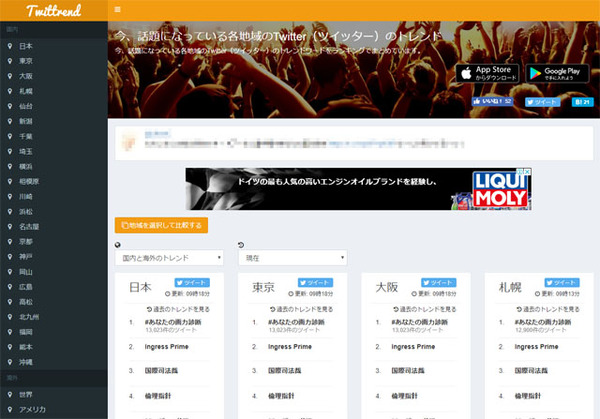
Task: Close the ad with the X icon
Action: pyautogui.click(x=528, y=172)
